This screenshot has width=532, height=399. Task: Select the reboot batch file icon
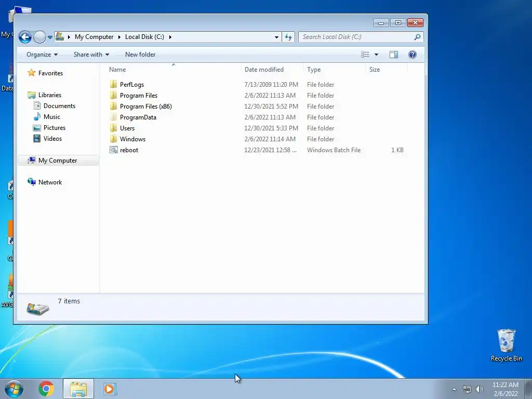[x=113, y=150]
